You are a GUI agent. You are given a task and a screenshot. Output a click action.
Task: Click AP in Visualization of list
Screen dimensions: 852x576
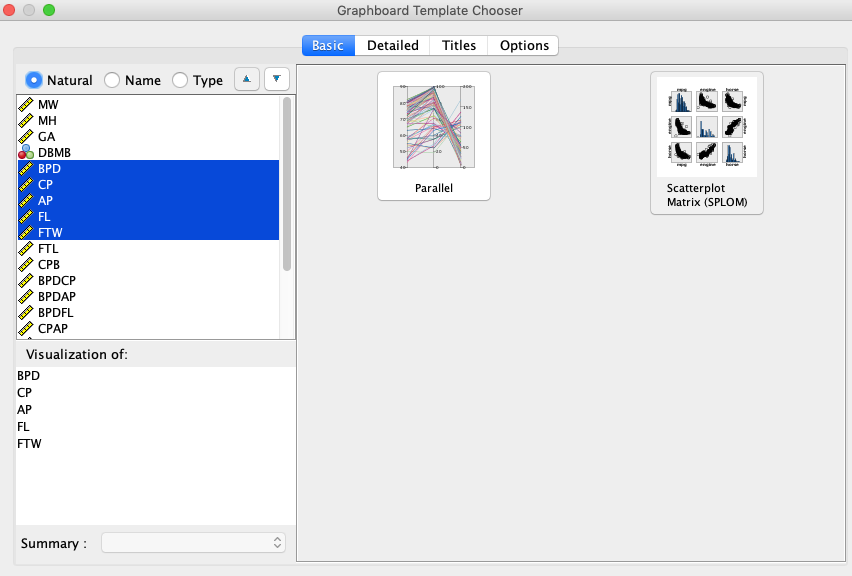click(24, 409)
